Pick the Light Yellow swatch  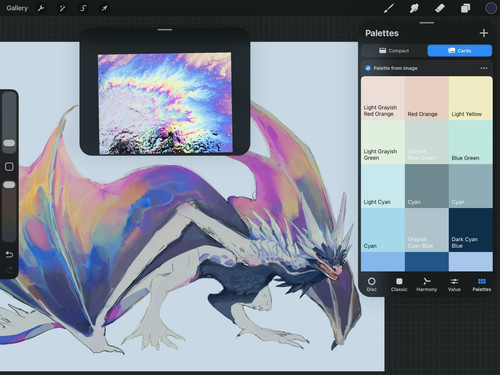pyautogui.click(x=471, y=98)
